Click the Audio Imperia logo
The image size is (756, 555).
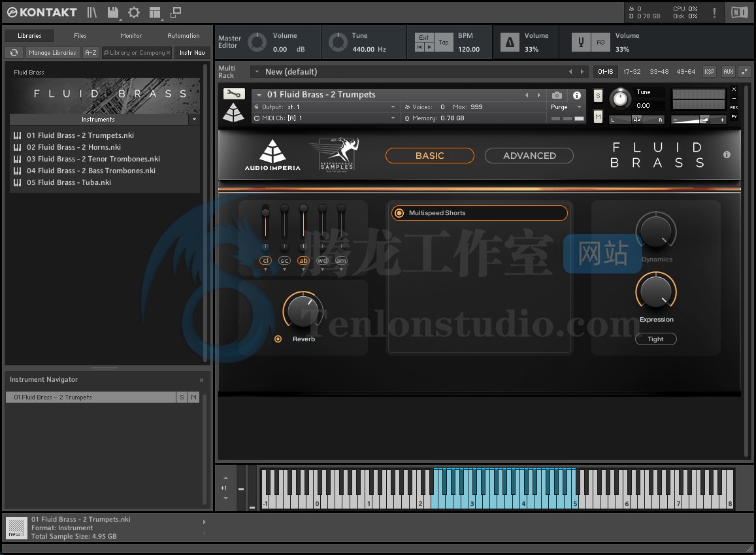[x=272, y=156]
